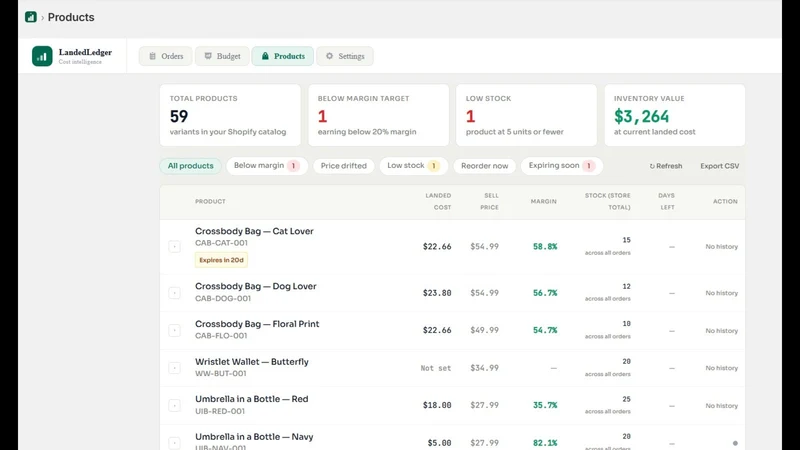Click the 35.7% margin value

point(545,405)
